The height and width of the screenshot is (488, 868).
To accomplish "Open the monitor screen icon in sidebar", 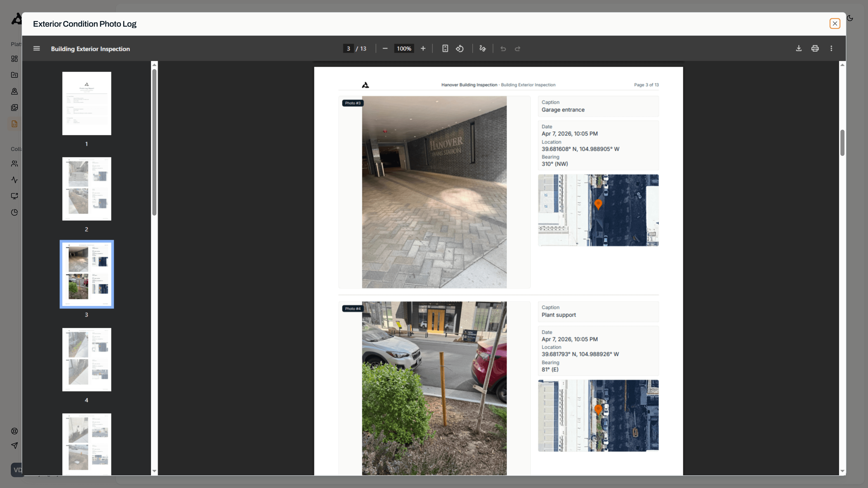I will (14, 196).
